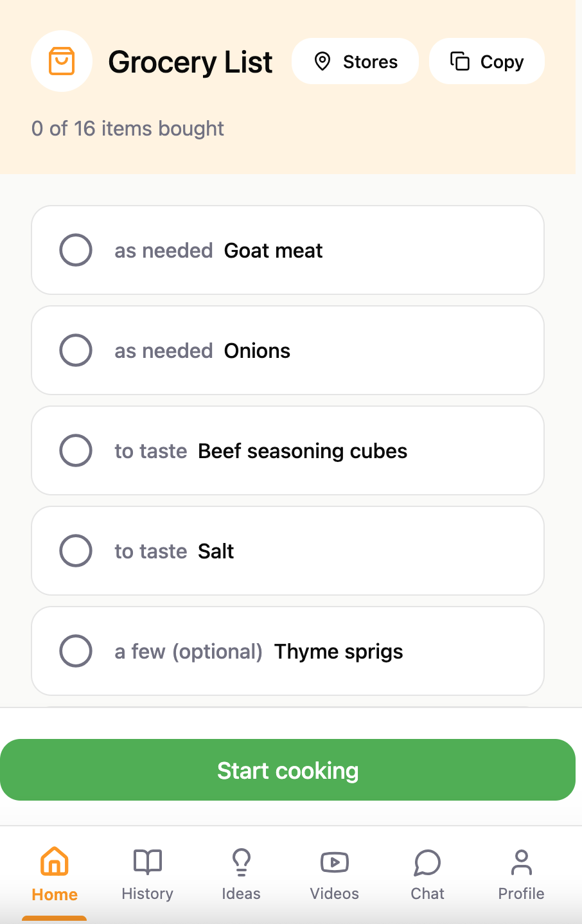
Task: Switch to the History tab label
Action: 148,894
